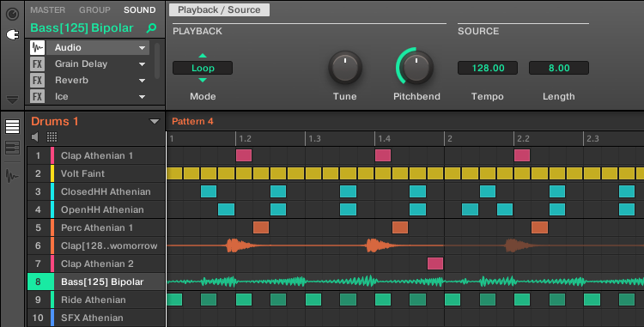Click the Bass[125] Bipolar sound title
Image resolution: width=644 pixels, height=327 pixels.
[x=82, y=28]
